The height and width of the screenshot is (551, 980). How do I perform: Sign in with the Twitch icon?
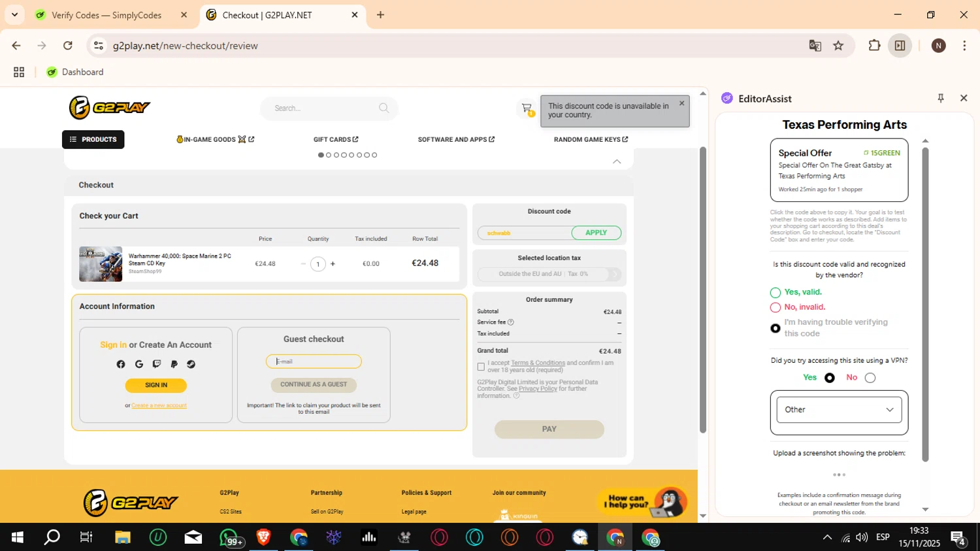(x=156, y=364)
